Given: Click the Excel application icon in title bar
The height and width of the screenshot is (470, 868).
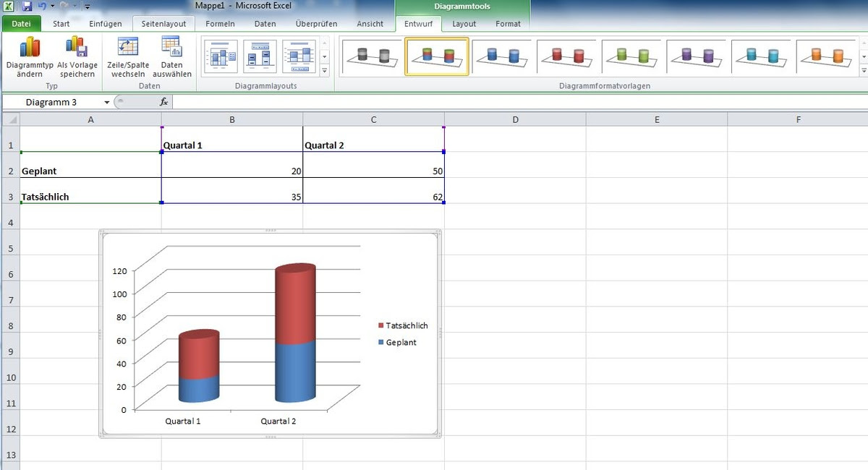Looking at the screenshot, I should 9,6.
